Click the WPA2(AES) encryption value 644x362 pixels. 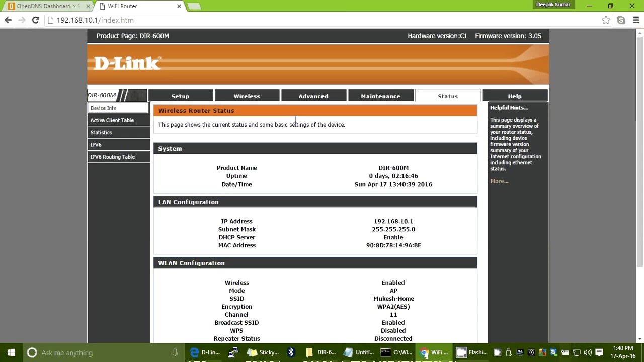393,307
